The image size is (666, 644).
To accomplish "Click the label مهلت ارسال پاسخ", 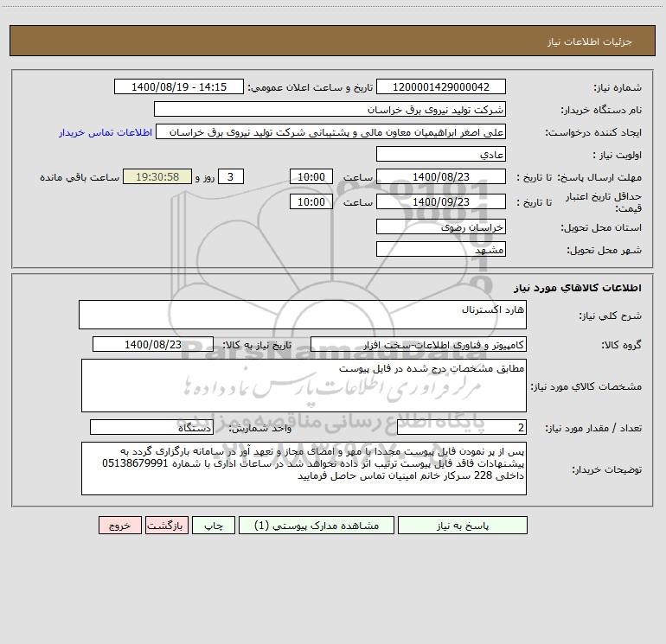I will coord(599,177).
